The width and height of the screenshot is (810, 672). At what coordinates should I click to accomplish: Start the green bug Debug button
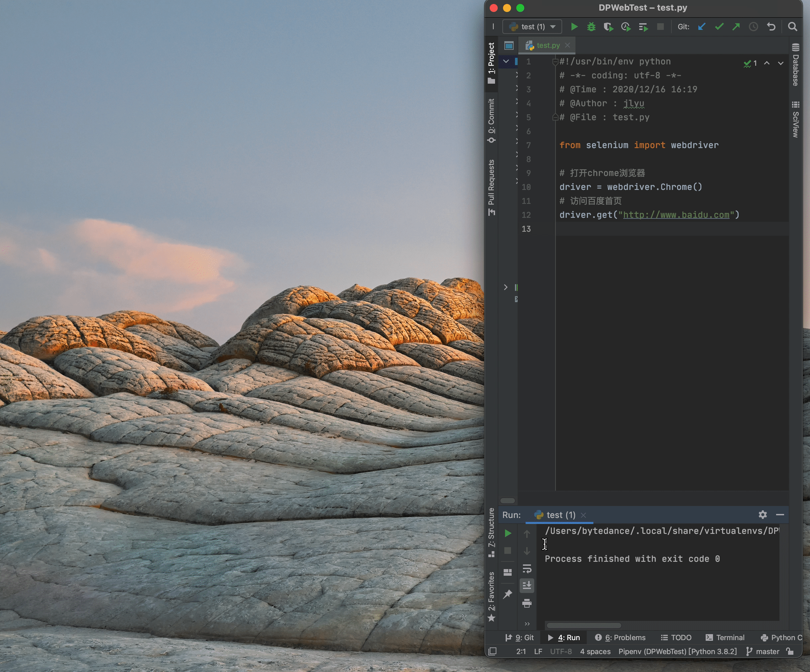coord(591,27)
